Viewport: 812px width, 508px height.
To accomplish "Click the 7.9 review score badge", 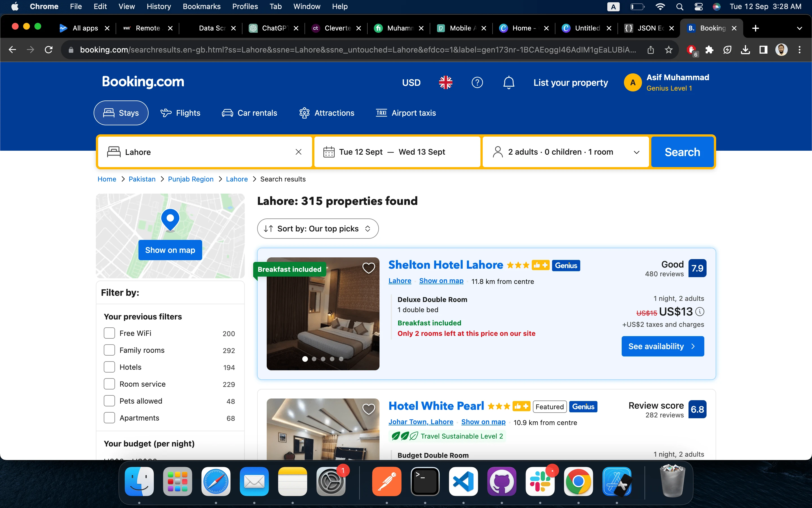I will tap(697, 268).
